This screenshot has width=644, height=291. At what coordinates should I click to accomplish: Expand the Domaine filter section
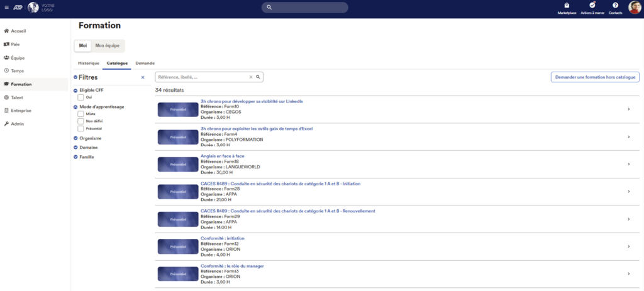88,147
